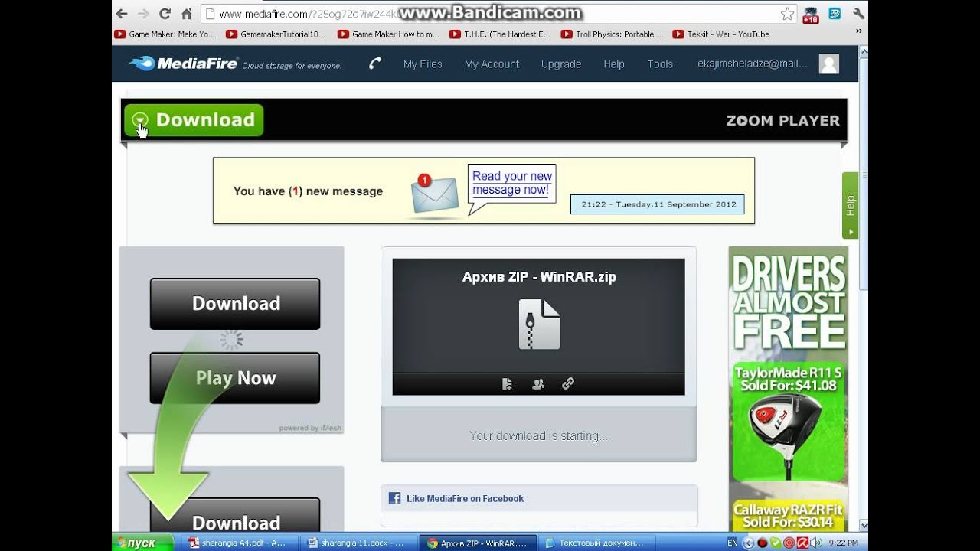980x551 pixels.
Task: Open the browser home page icon
Action: pos(186,14)
